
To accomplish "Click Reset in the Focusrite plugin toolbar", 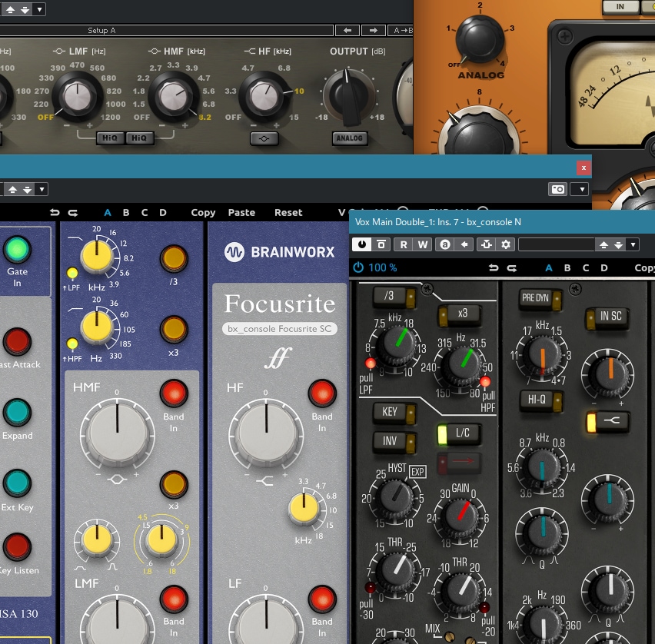I will click(288, 213).
